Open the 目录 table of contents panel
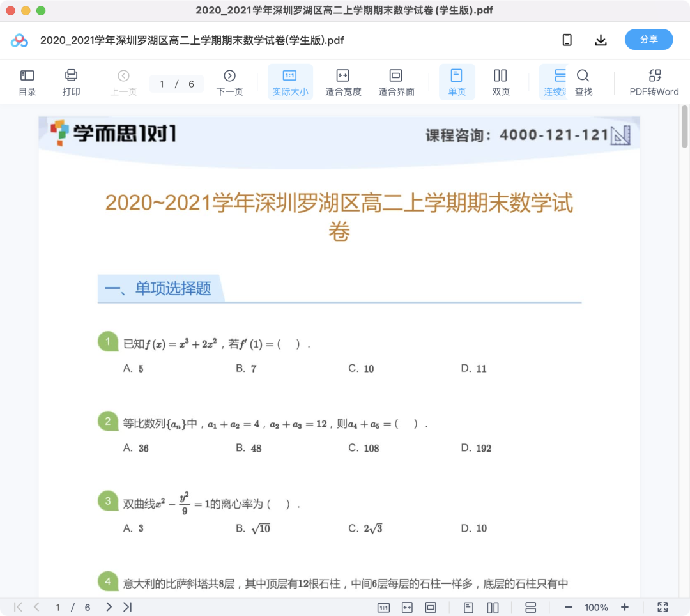 (x=27, y=82)
